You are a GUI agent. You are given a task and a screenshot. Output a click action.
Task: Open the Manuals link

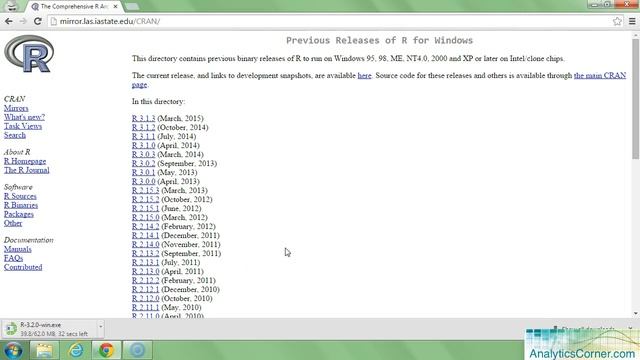[18, 249]
